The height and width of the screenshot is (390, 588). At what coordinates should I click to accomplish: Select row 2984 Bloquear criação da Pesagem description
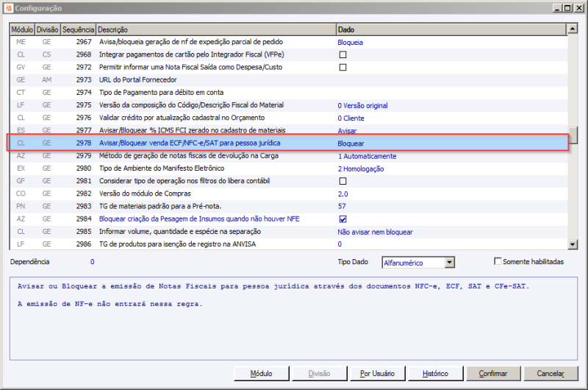point(199,219)
